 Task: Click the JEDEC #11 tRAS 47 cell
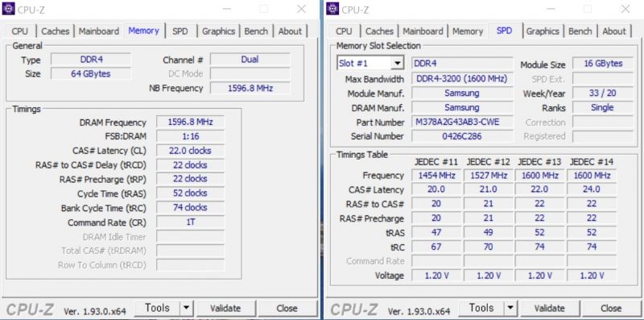pos(436,232)
